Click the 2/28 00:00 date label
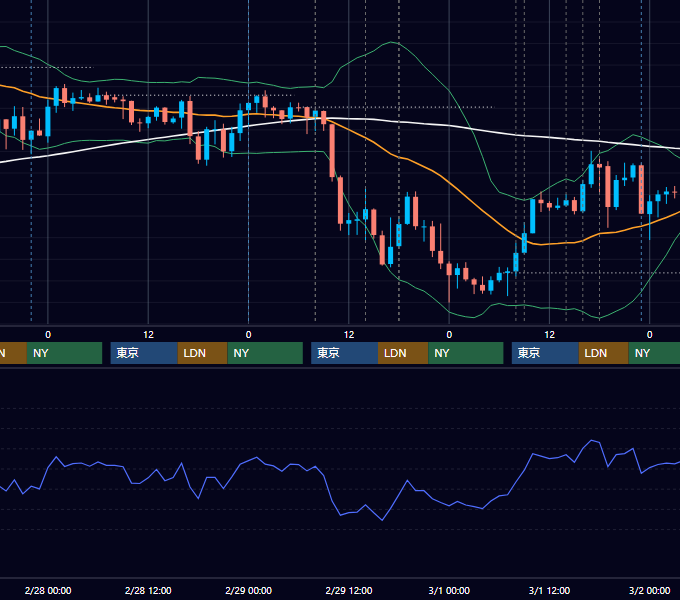The height and width of the screenshot is (600, 680). [48, 590]
